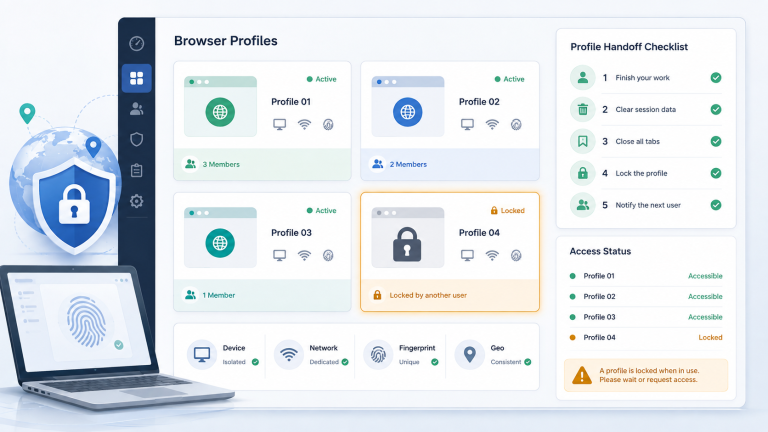
Task: Click Profile 02 fingerprint icon
Action: [x=516, y=124]
